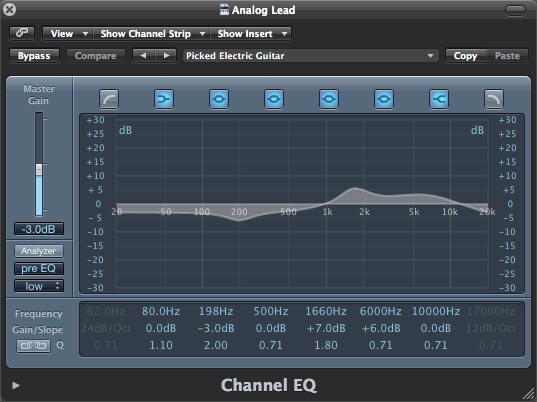
Task: Click the Copy button
Action: (465, 56)
